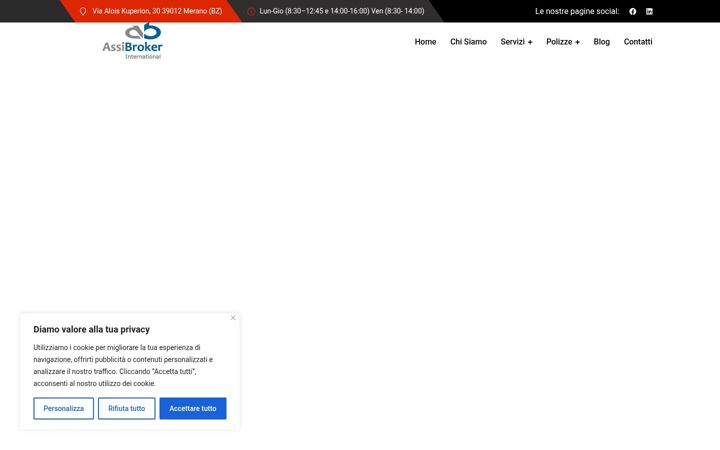Open the Blog page

(602, 42)
